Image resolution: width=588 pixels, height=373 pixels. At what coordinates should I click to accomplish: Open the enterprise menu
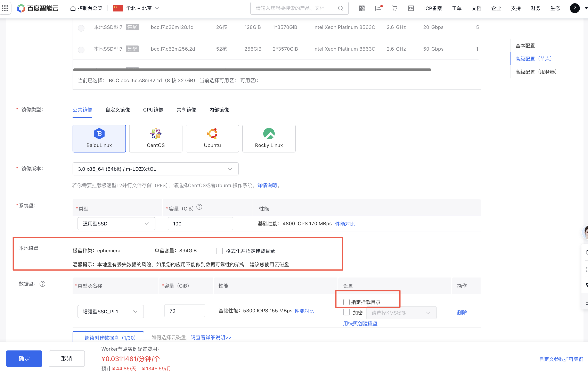point(496,8)
